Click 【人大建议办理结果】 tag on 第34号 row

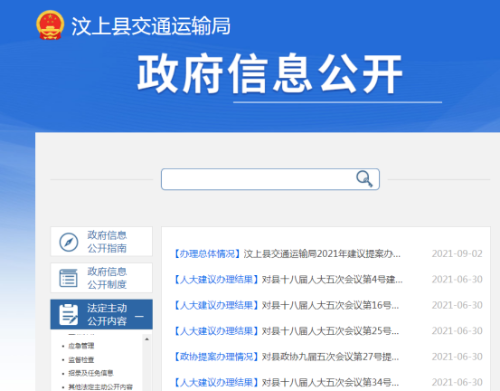[216, 382]
